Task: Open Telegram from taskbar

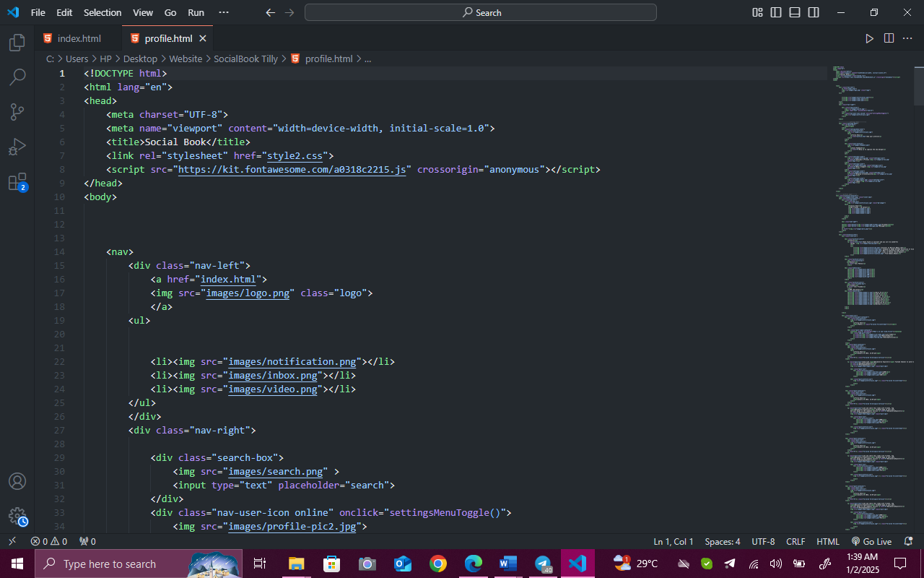Action: coord(544,564)
